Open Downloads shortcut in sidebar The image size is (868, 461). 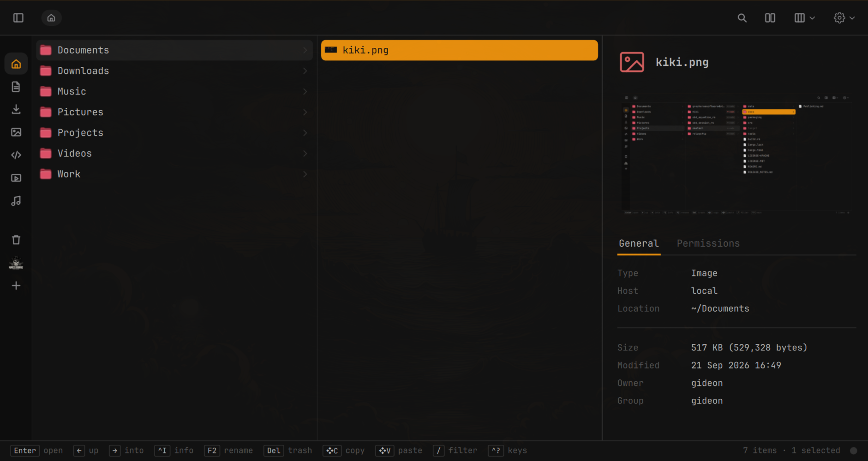[16, 109]
